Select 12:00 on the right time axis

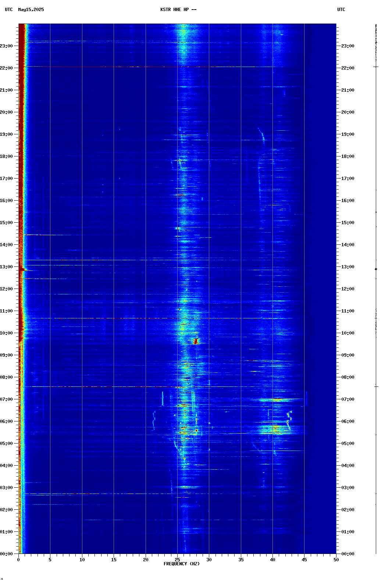pyautogui.click(x=348, y=289)
